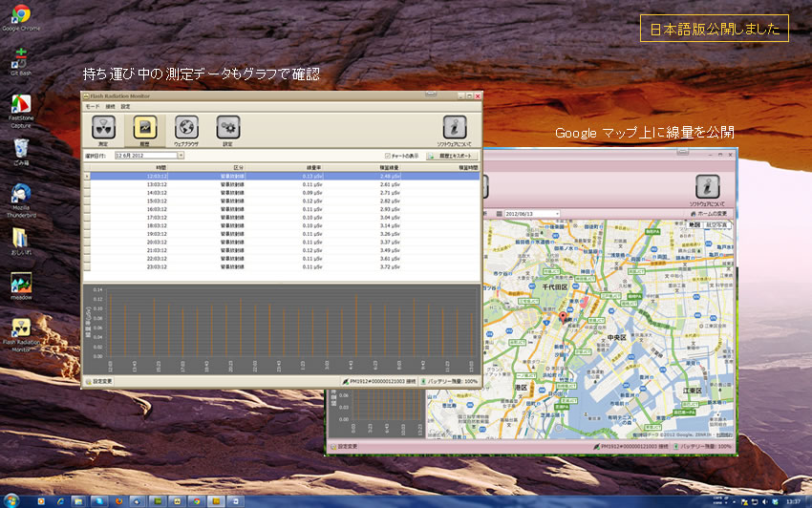Select the row with time 16:03:12

pyautogui.click(x=282, y=209)
